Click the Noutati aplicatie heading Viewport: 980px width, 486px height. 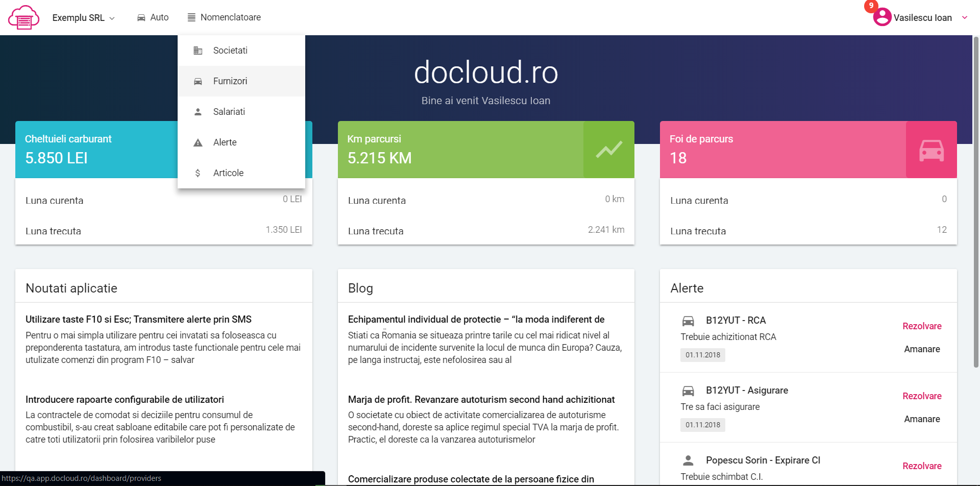71,288
